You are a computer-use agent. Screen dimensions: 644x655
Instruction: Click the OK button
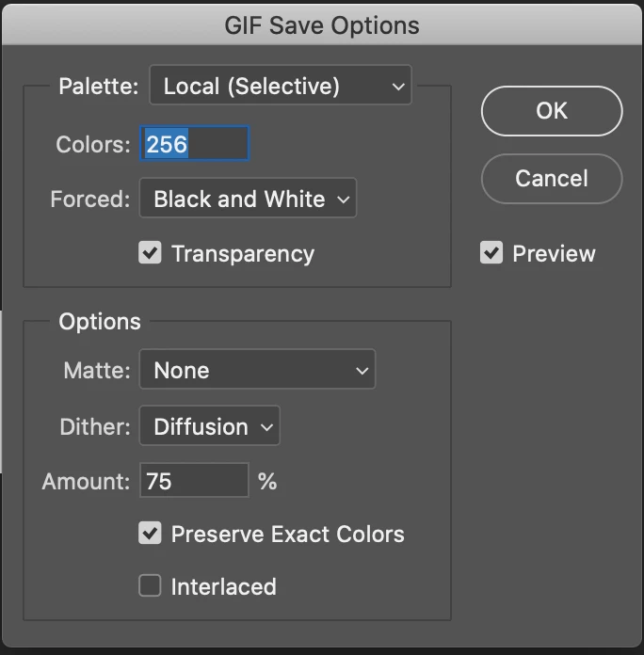tap(551, 111)
